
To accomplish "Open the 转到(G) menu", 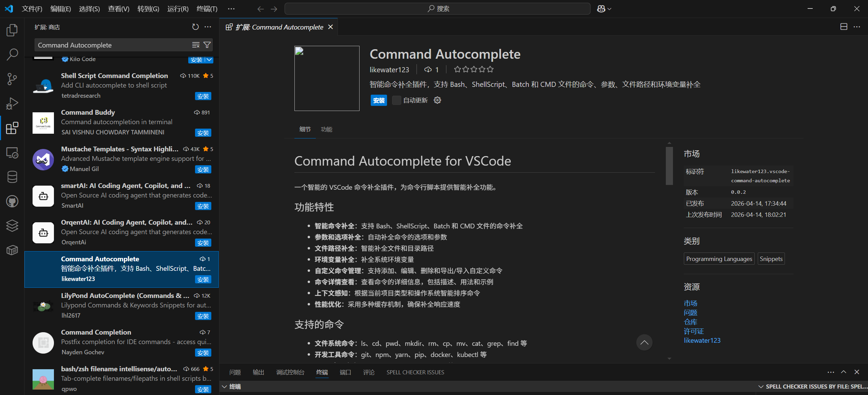I will [x=148, y=9].
